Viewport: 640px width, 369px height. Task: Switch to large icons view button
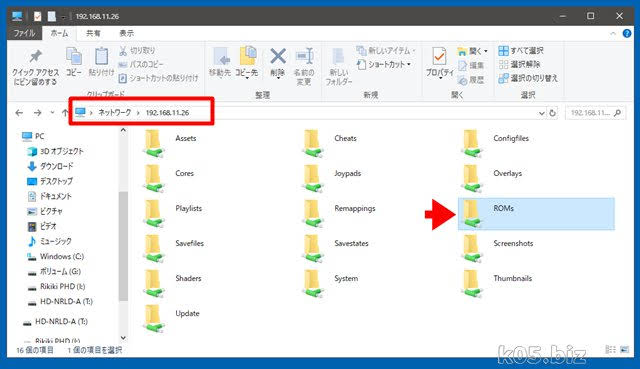tap(624, 349)
